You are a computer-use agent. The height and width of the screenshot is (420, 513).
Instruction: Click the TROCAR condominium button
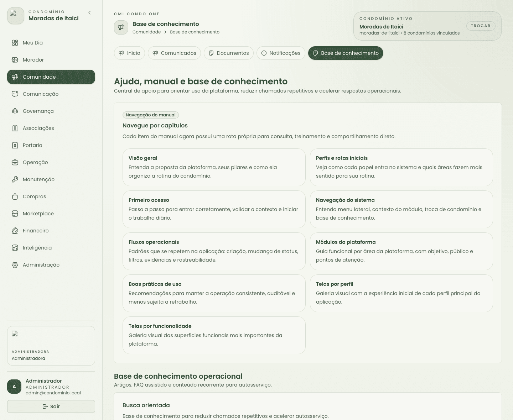point(481,26)
